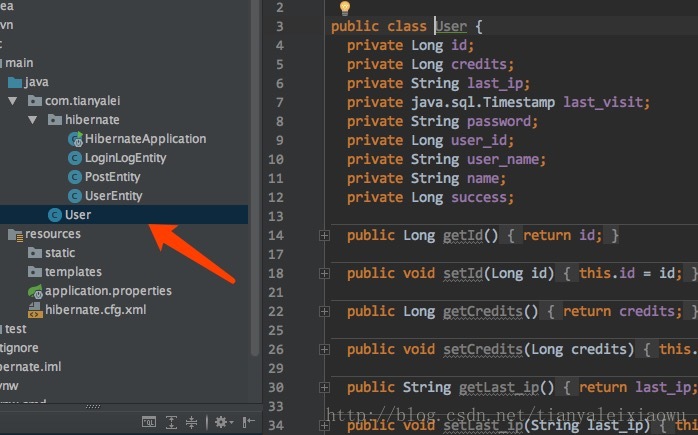This screenshot has width=698, height=435.
Task: Expand the folded getLast_ip() method
Action: click(325, 387)
